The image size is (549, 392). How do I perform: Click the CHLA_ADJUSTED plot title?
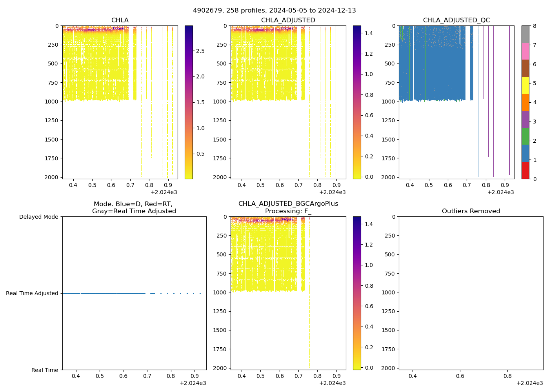coord(288,20)
